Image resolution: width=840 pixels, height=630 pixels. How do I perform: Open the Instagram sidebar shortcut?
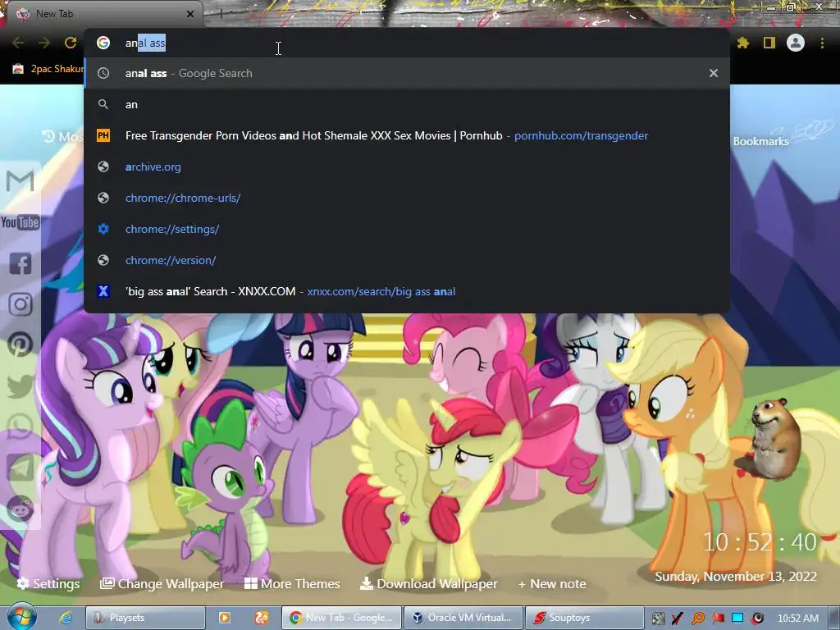pyautogui.click(x=21, y=304)
